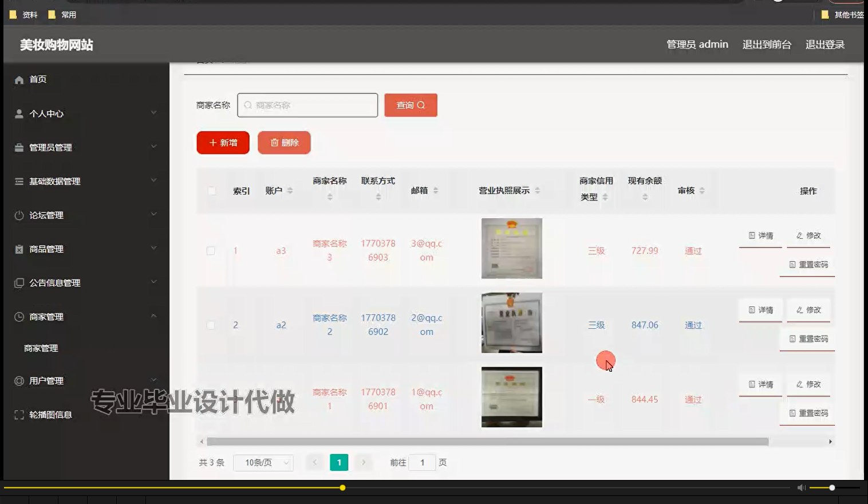The image size is (868, 504).
Task: Check the checkbox for row a3
Action: 211,251
